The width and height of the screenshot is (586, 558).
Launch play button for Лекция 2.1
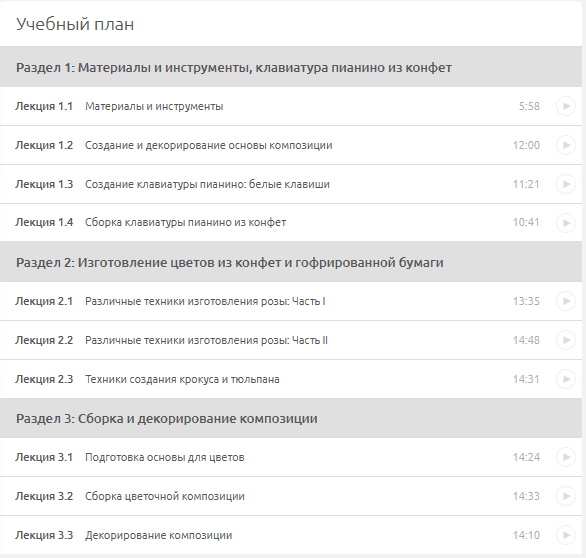click(x=566, y=301)
